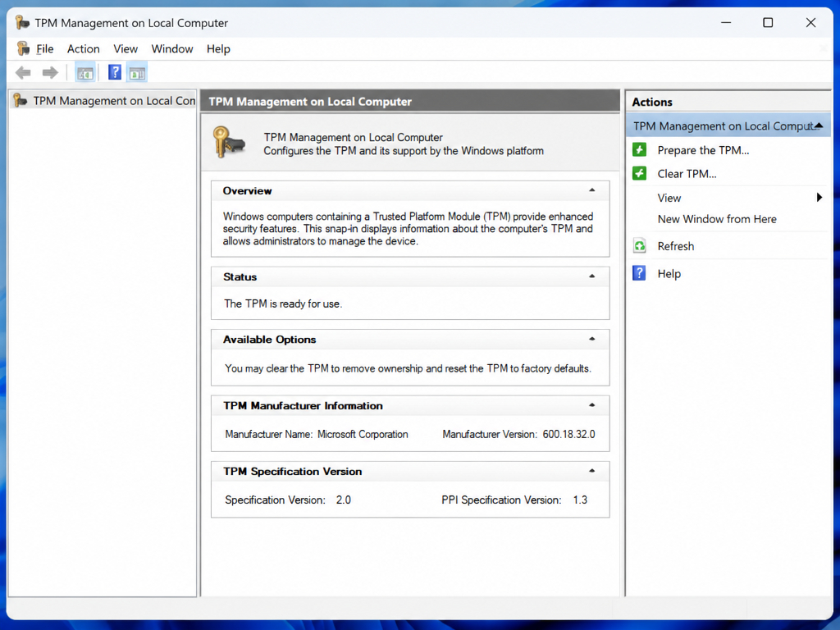Image resolution: width=840 pixels, height=630 pixels.
Task: Collapse the TPM Specification Version section
Action: coord(592,471)
